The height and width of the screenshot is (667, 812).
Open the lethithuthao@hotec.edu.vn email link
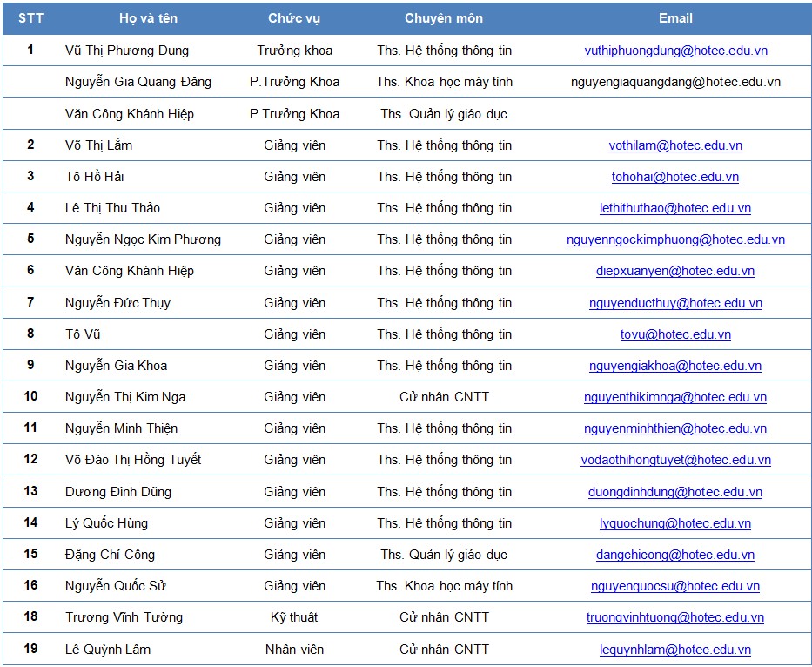(675, 208)
